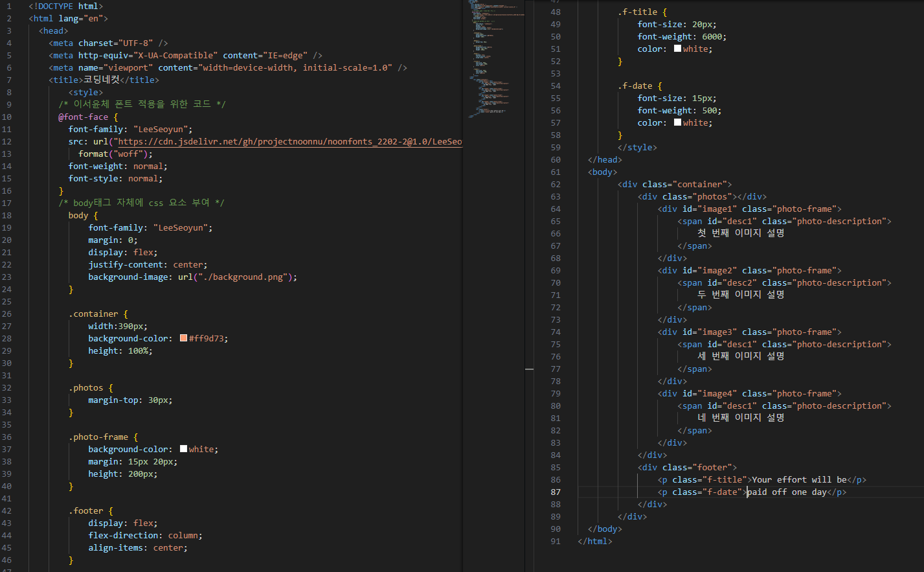Screen dimensions: 924x572
Task: Click line number 18 in the gutter
Action: pos(6,215)
